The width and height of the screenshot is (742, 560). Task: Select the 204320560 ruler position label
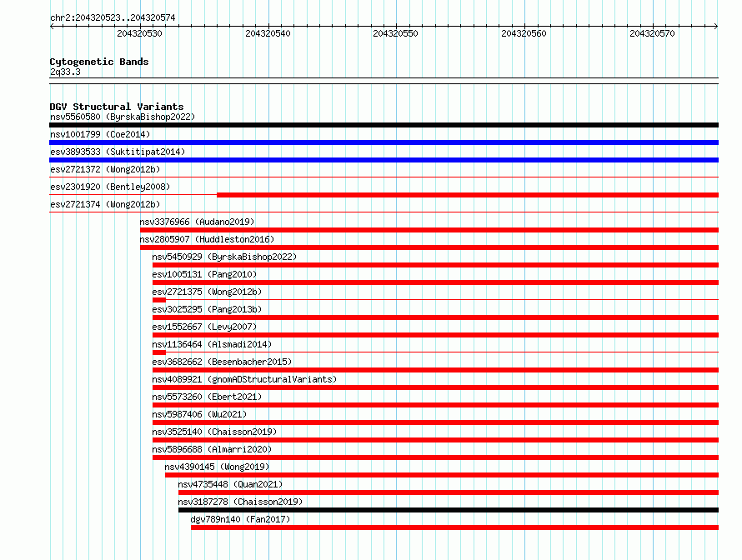524,33
